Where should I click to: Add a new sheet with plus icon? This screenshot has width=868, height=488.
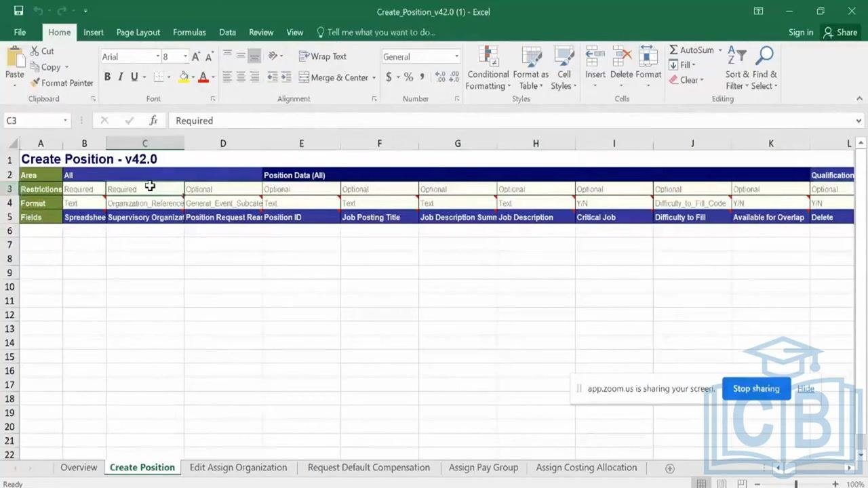click(669, 468)
